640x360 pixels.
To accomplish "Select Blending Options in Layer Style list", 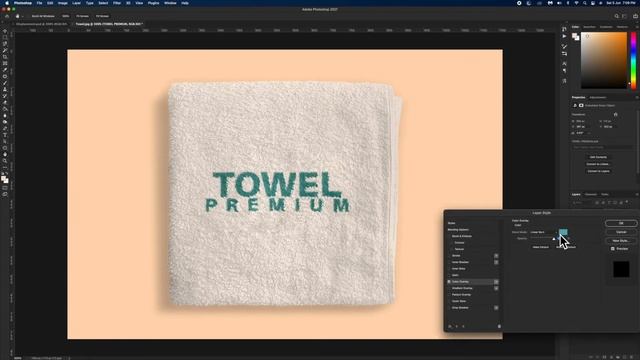I will 458,229.
